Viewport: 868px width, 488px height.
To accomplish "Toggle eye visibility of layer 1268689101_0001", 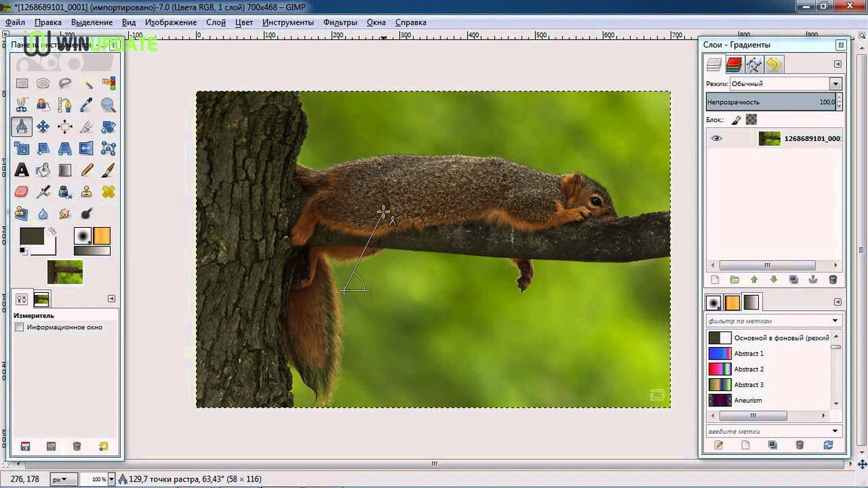I will tap(716, 139).
